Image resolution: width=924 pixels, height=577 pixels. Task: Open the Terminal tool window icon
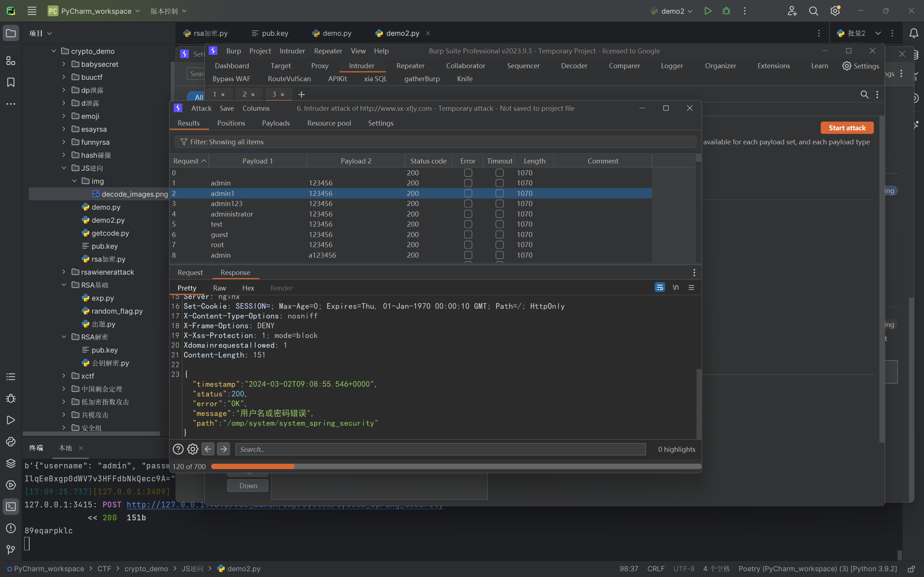11,507
